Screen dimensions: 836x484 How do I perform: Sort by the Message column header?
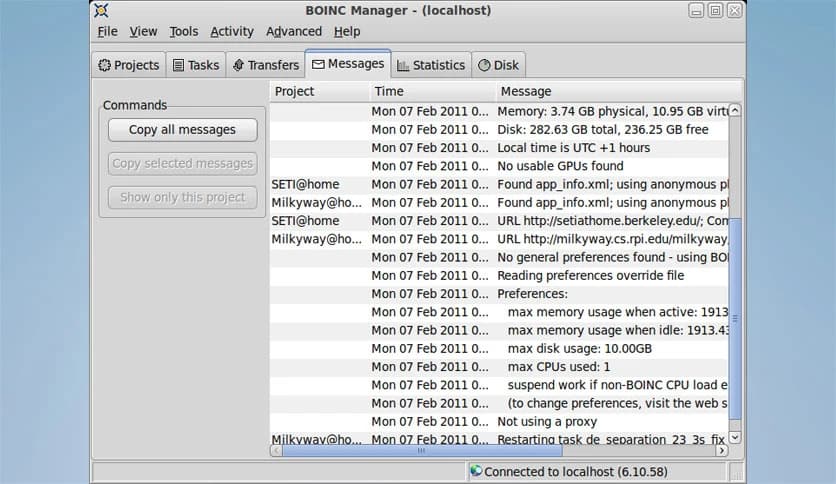point(618,92)
